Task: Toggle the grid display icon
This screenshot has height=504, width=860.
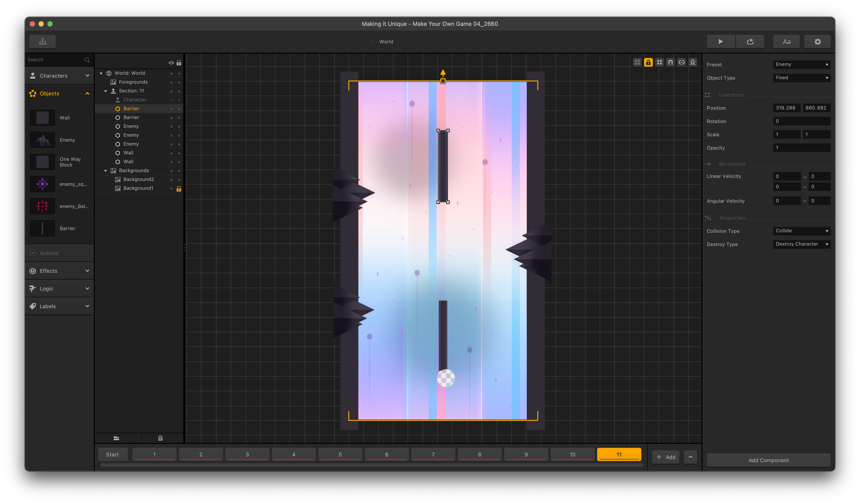Action: (659, 62)
